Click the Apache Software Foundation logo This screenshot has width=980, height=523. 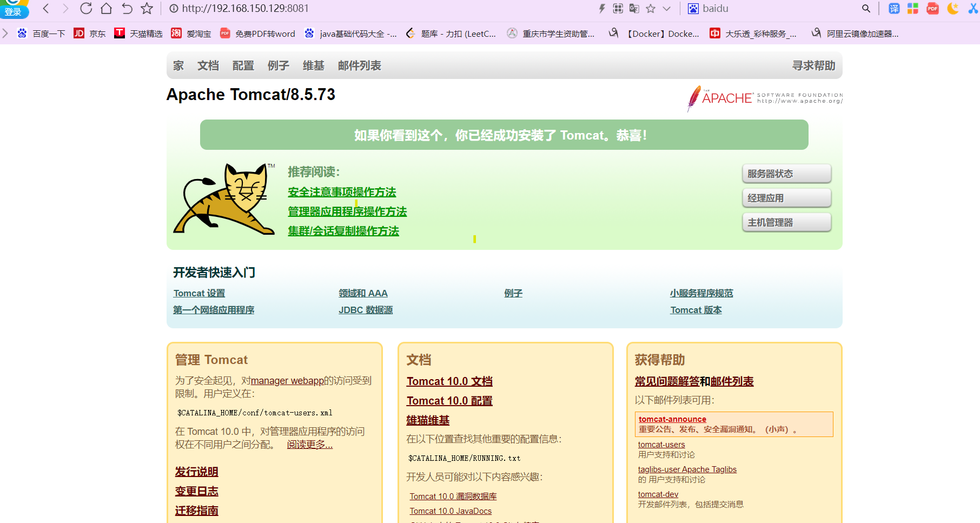(765, 98)
